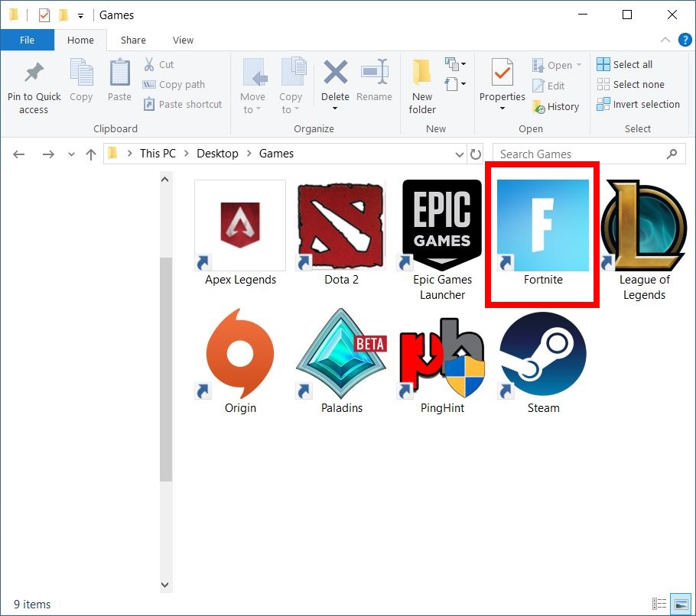
Task: Go forward in folder history
Action: pos(48,154)
